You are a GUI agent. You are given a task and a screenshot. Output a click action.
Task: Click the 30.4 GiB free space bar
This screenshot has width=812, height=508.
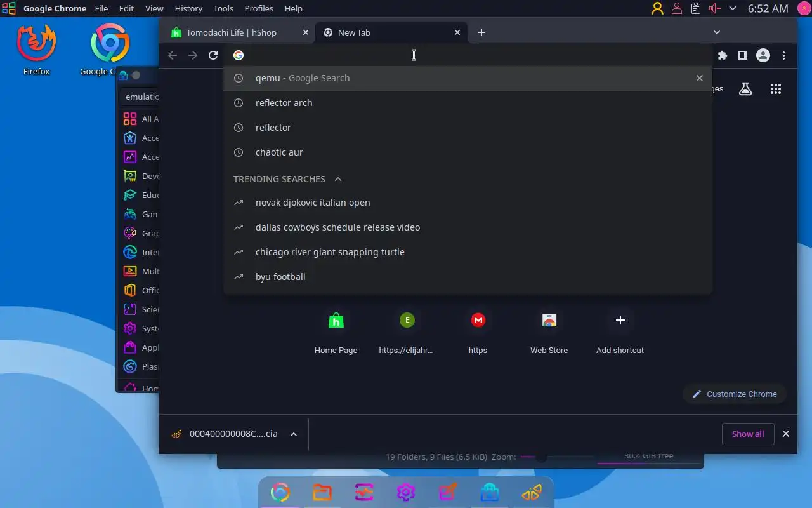point(648,458)
